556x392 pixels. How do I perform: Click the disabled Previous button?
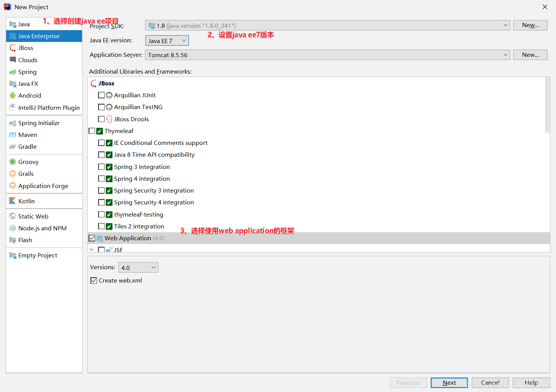408,382
